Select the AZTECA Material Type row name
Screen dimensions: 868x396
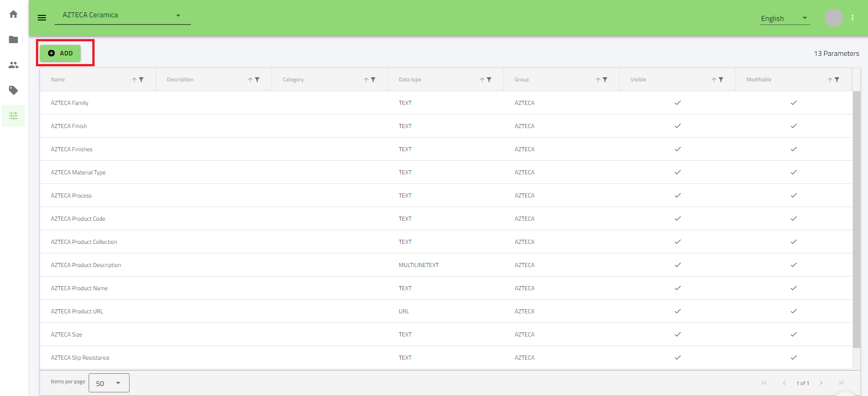[x=78, y=173]
